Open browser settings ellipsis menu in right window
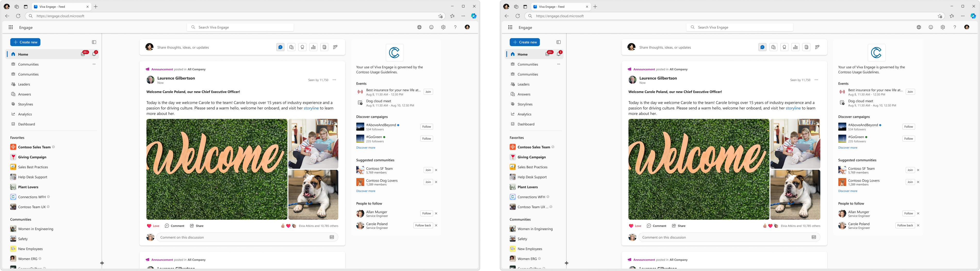This screenshot has width=980, height=271. coord(963,16)
